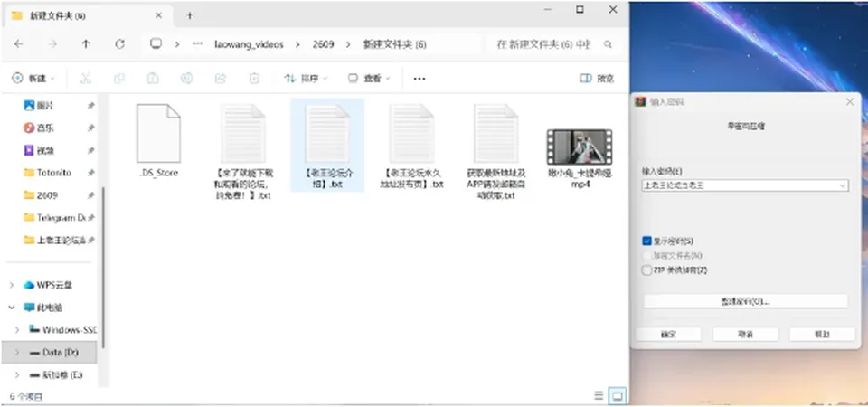
Task: Switch to details list view icon
Action: pyautogui.click(x=599, y=395)
